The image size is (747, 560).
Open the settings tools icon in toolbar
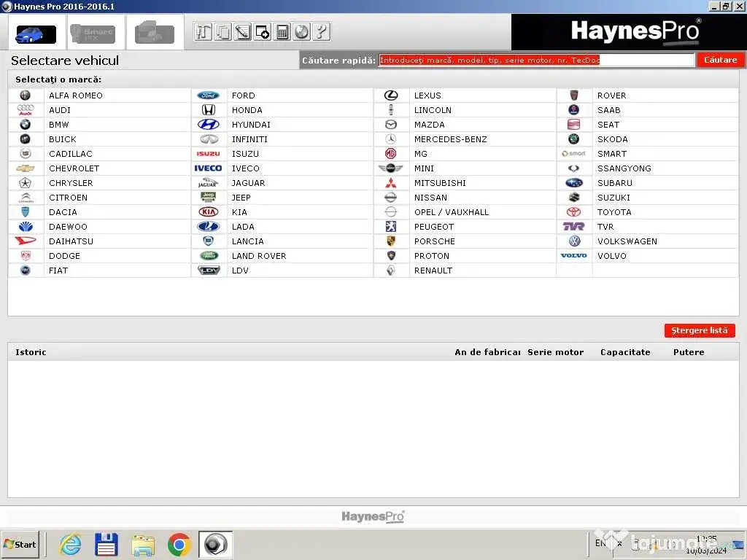pos(204,32)
